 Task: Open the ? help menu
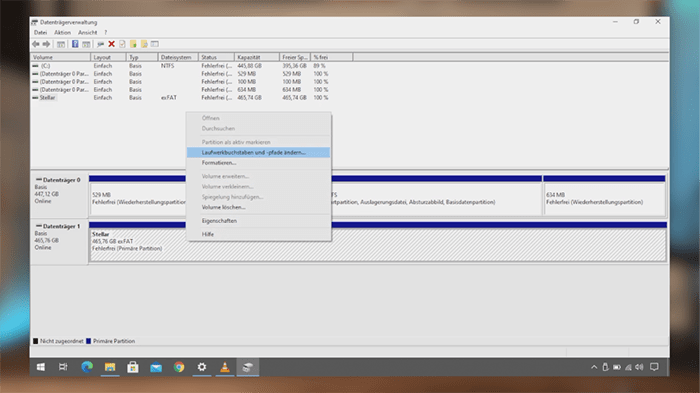(x=106, y=33)
